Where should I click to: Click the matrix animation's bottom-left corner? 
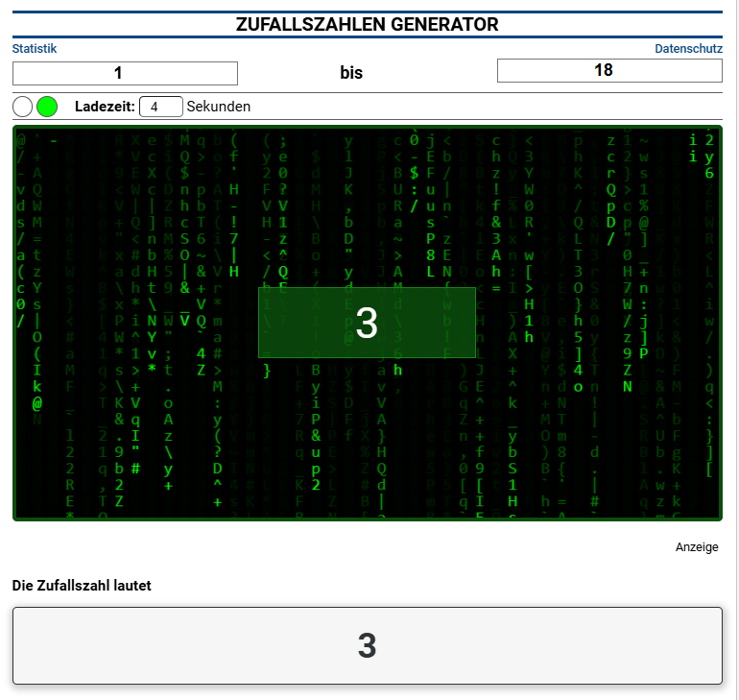click(19, 516)
